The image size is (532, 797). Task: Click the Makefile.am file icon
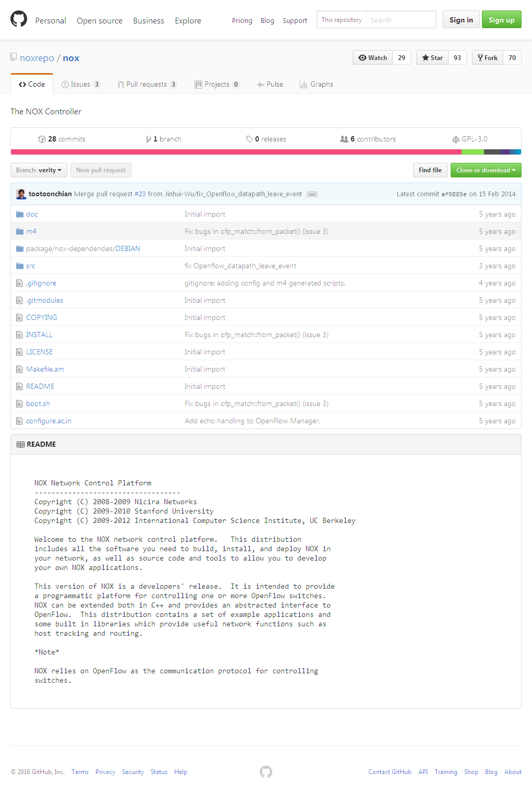[19, 369]
